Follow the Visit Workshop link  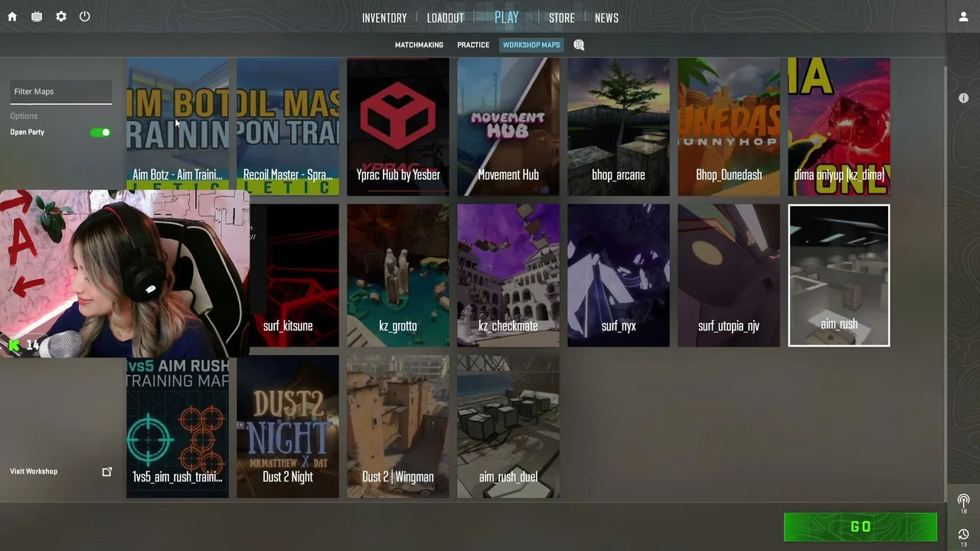coord(34,471)
